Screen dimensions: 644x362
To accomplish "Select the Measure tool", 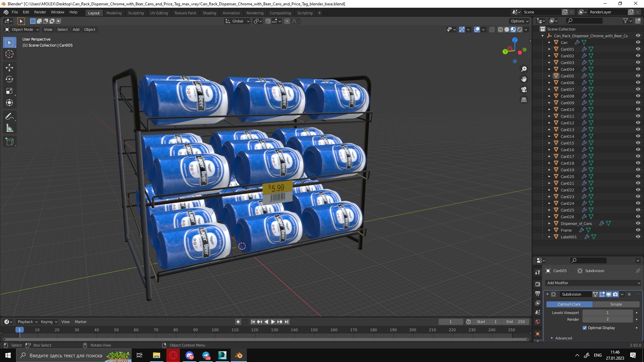I will click(x=9, y=128).
